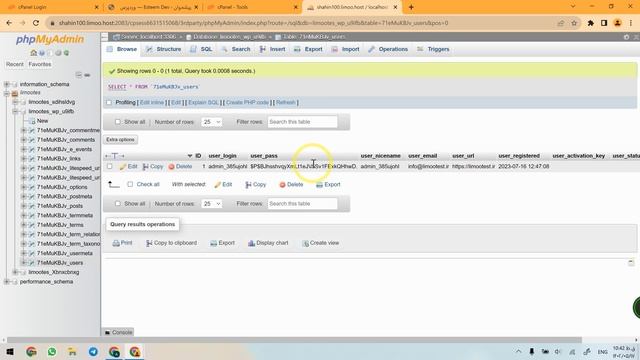
Task: Open page settings gear icon at top right
Action: 627,37
